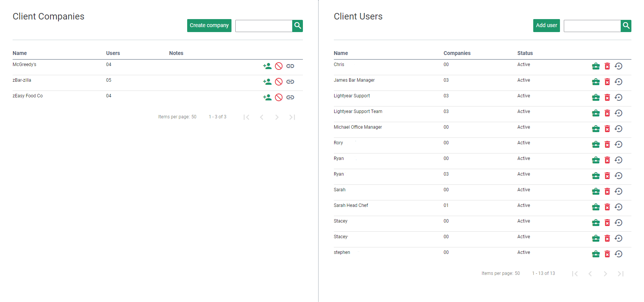Delete the Sarah Head Chef user
The width and height of the screenshot is (644, 302).
point(607,207)
